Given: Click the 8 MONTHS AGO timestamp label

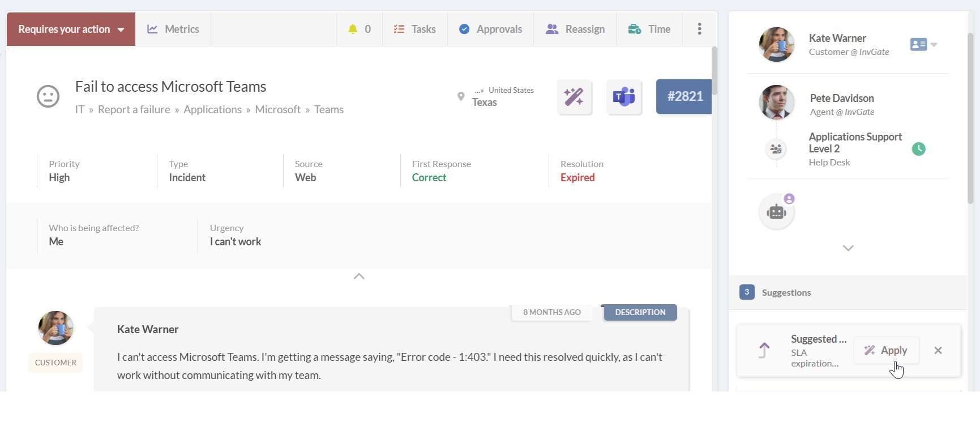Looking at the screenshot, I should [x=552, y=312].
